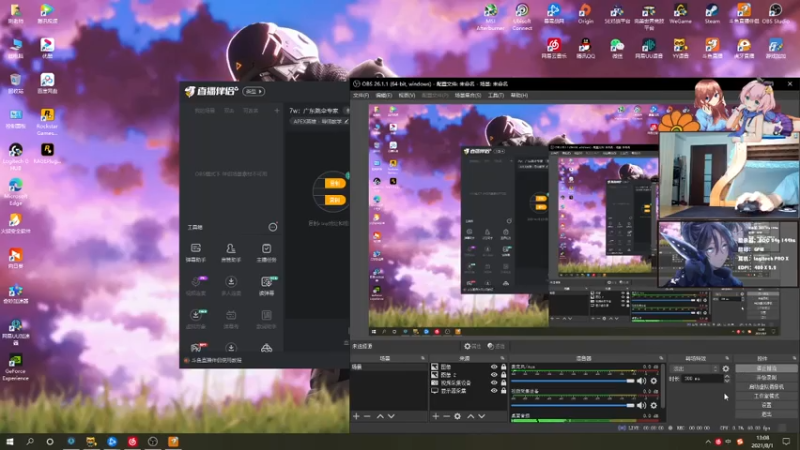Adjust transition duration 300 ms stepper
800x450 pixels.
(727, 379)
